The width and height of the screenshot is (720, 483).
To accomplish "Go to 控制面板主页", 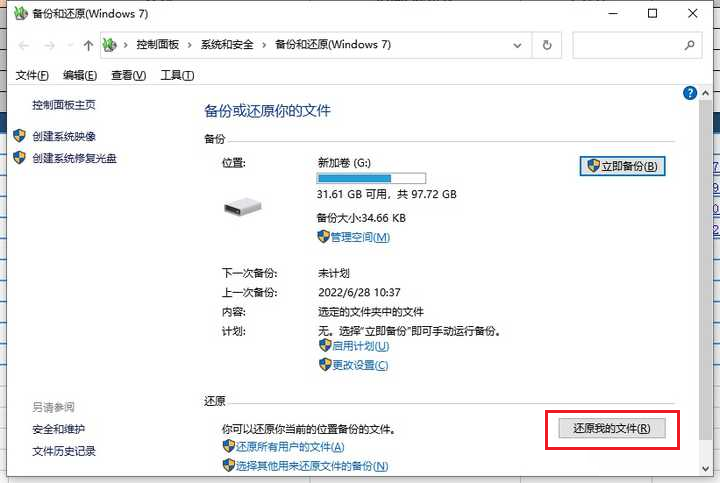I will tap(64, 105).
